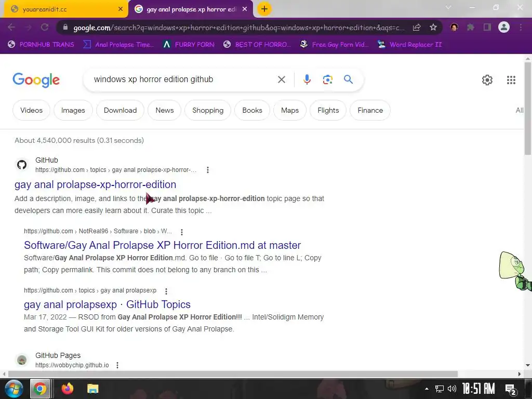Image resolution: width=532 pixels, height=399 pixels.
Task: Click the browser forward arrow
Action: 28,27
